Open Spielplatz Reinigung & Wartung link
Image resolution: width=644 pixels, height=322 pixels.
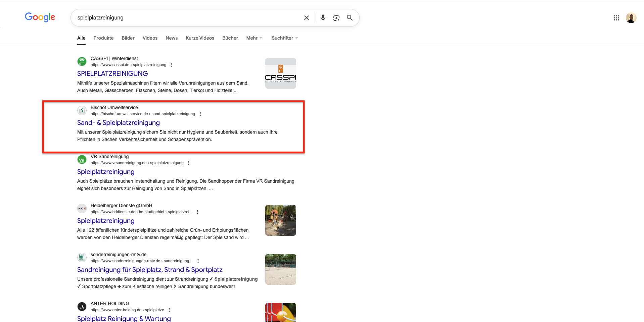coord(124,318)
